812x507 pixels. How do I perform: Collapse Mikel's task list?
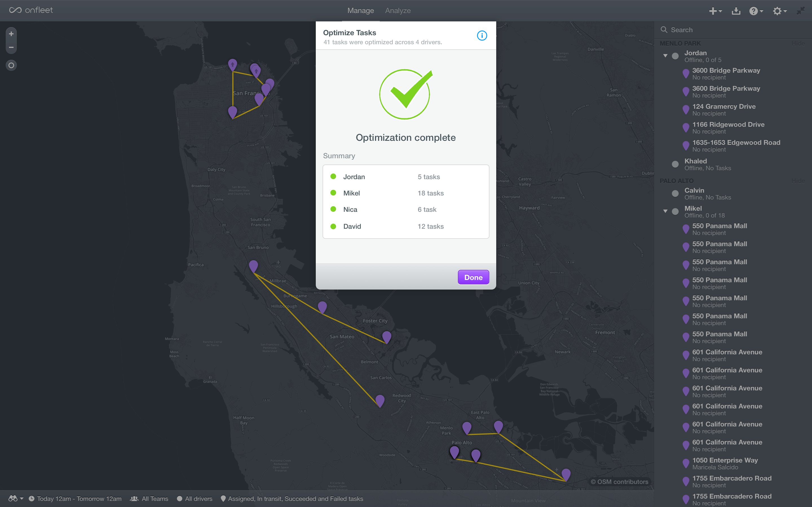(665, 211)
